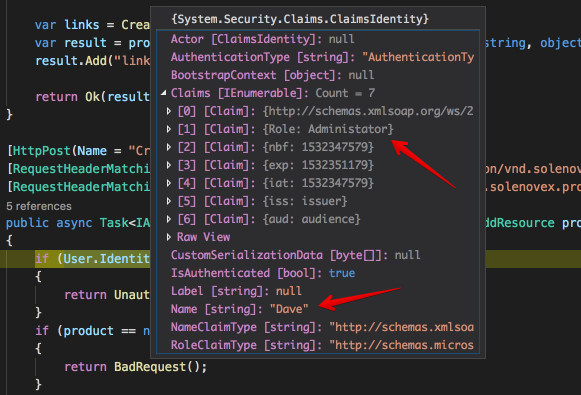Image resolution: width=581 pixels, height=395 pixels.
Task: Select the RoleClaimType [string] row
Action: pos(318,345)
